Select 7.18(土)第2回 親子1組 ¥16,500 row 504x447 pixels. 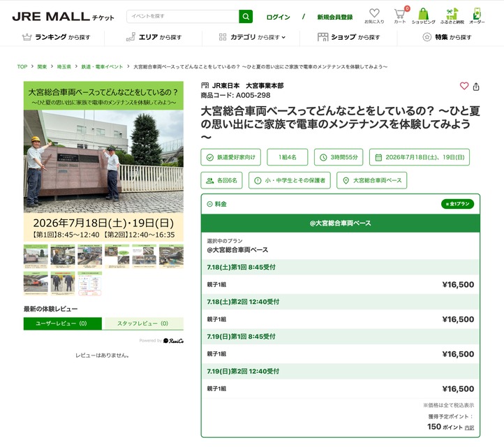pyautogui.click(x=341, y=319)
